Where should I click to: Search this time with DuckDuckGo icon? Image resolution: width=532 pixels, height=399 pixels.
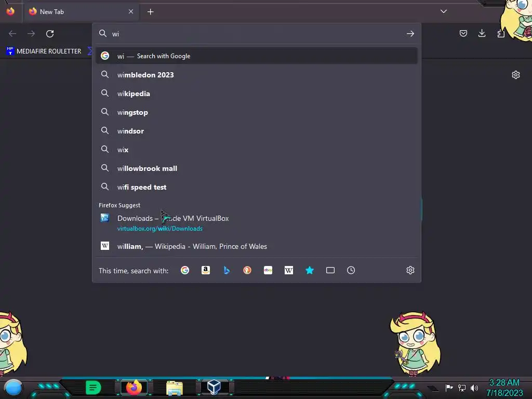pos(247,270)
